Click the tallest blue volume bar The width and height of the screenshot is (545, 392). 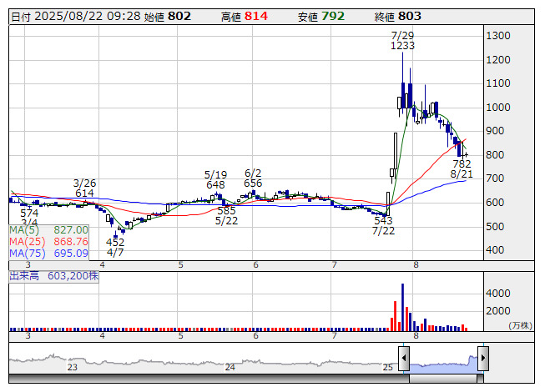(x=402, y=307)
